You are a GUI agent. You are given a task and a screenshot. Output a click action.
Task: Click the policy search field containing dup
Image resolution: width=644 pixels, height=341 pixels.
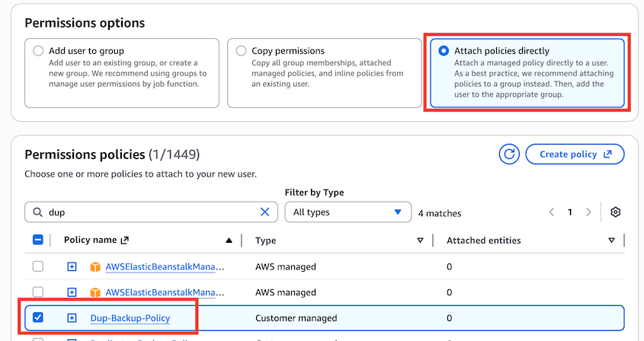(x=151, y=212)
